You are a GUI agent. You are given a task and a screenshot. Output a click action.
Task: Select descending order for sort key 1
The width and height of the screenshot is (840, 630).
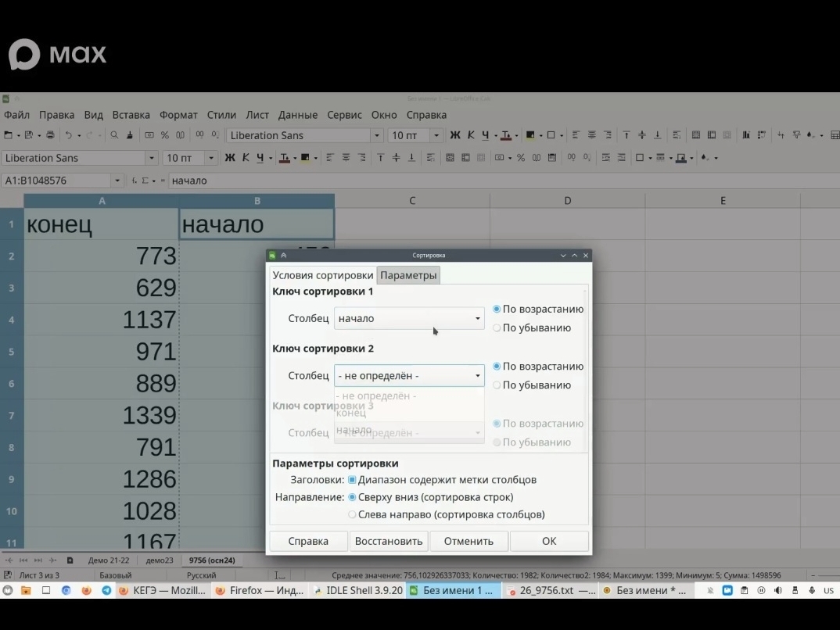[497, 328]
